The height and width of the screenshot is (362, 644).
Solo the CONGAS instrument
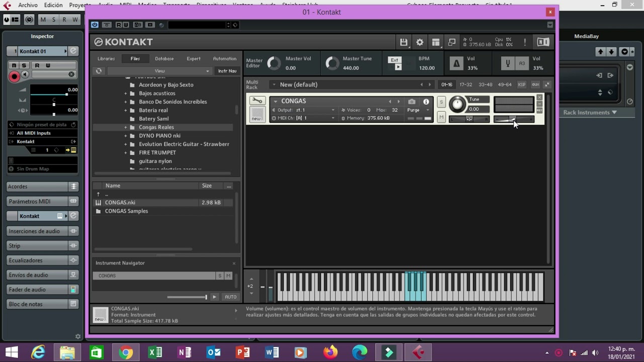pos(441,102)
